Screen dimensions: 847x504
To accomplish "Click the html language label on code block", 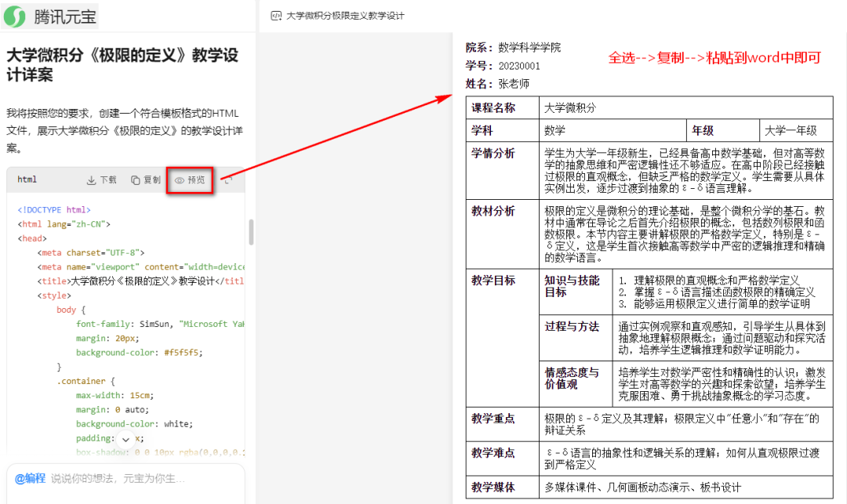I will click(26, 179).
